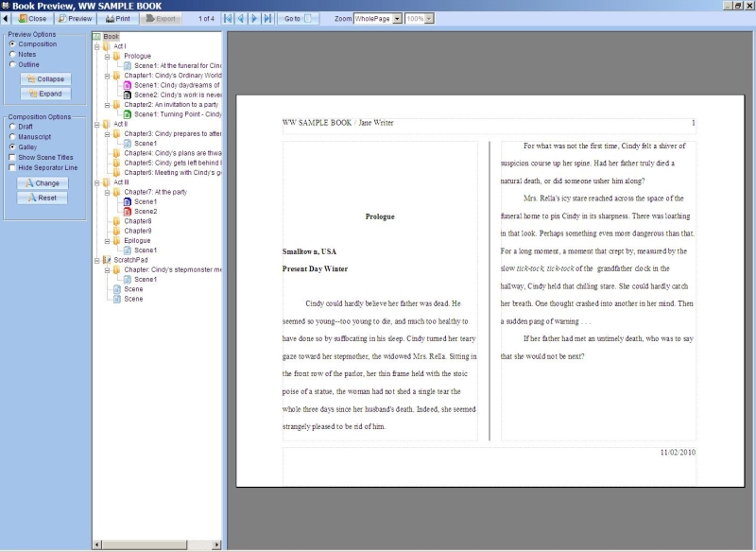This screenshot has height=552, width=756.
Task: Open the 100% zoom percentage dropdown
Action: [429, 19]
